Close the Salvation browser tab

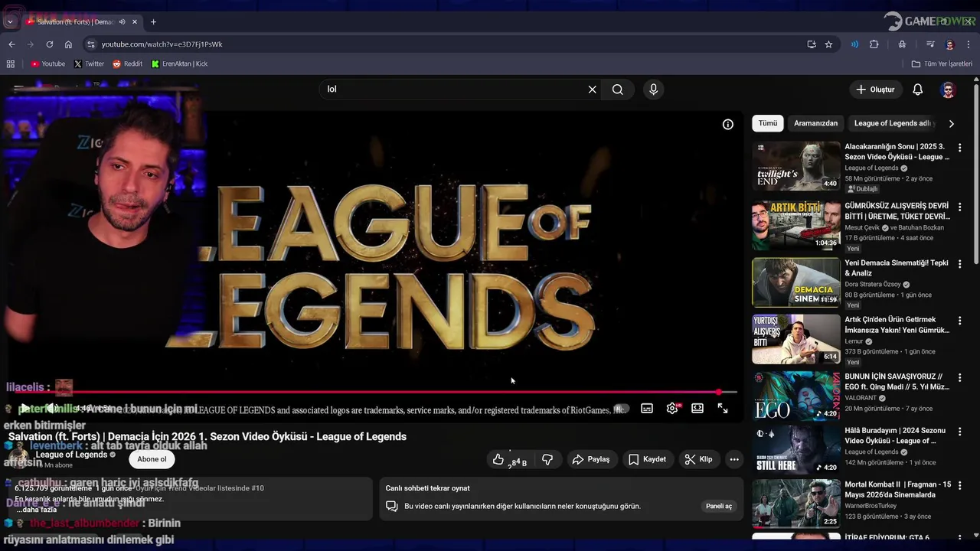[135, 21]
